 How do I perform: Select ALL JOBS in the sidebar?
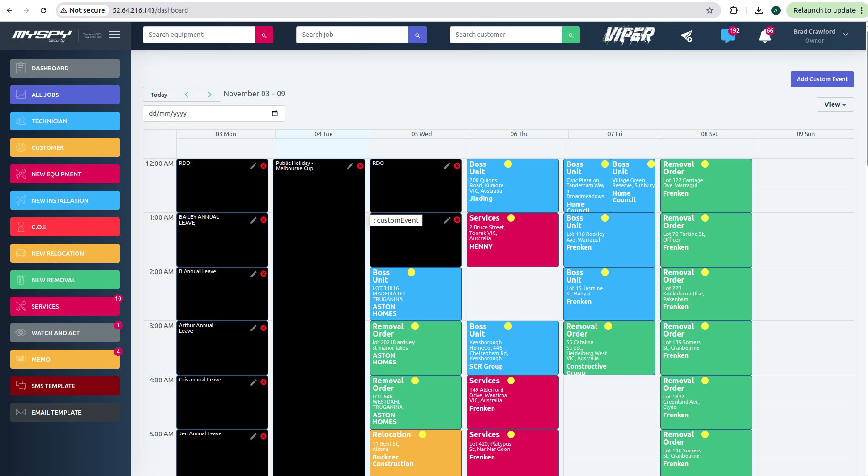65,95
